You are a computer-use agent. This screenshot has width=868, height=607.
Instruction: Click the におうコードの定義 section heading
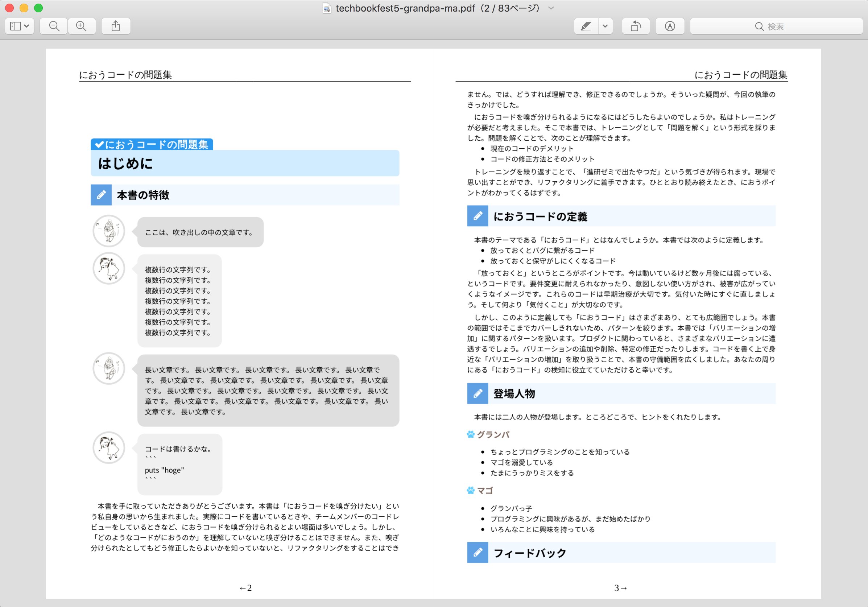(540, 216)
